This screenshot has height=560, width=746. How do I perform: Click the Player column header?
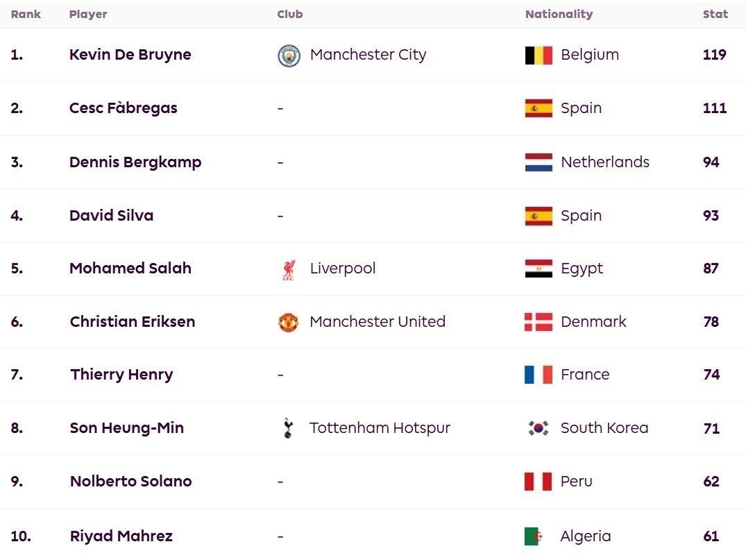pos(88,15)
